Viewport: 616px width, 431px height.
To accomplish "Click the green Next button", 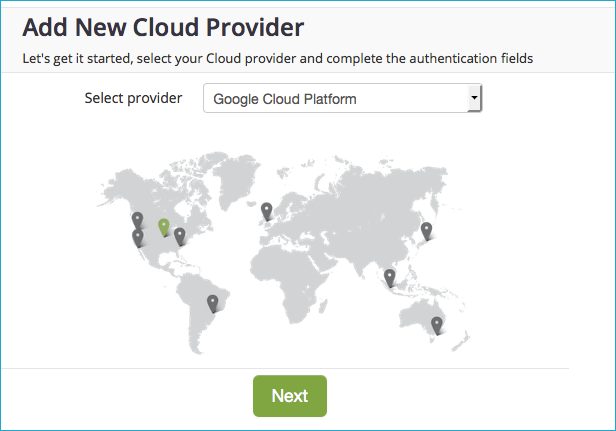I will pyautogui.click(x=290, y=396).
